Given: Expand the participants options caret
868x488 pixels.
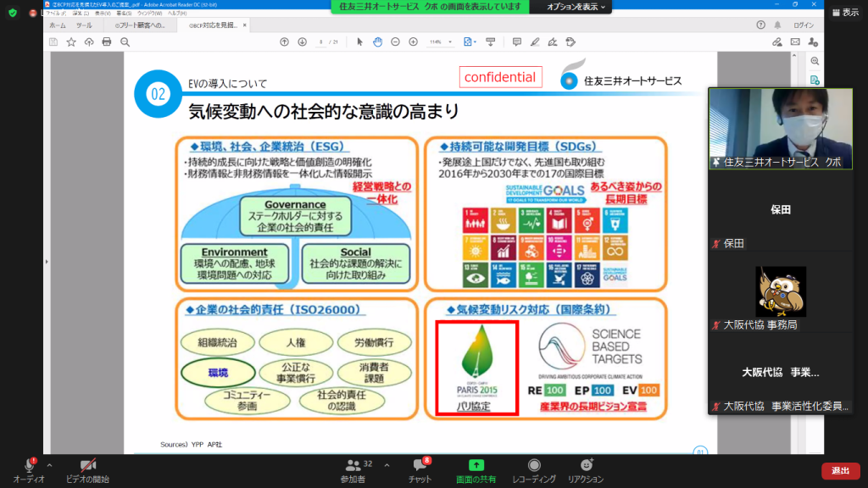Looking at the screenshot, I should click(x=387, y=465).
